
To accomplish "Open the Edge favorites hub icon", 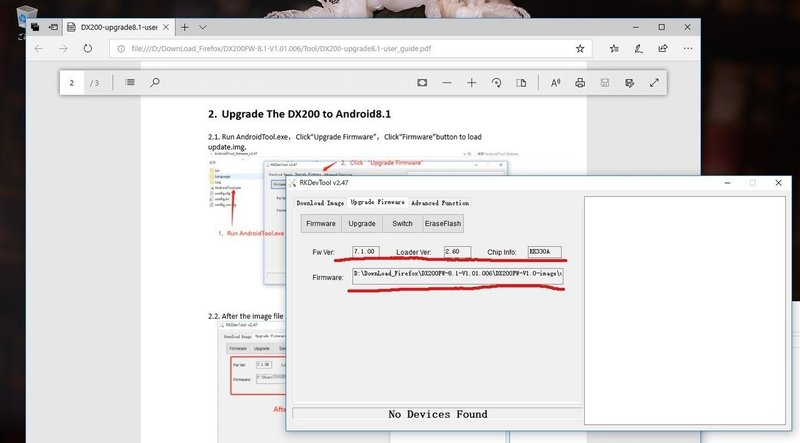I will click(614, 48).
